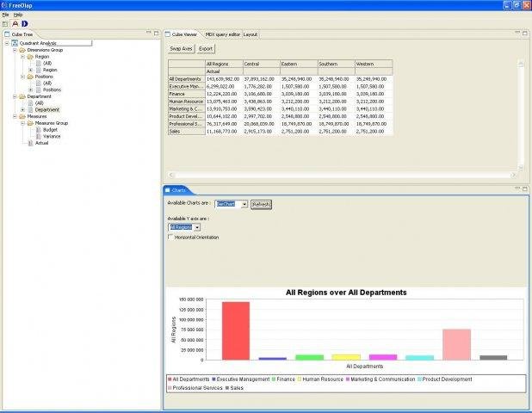Image resolution: width=532 pixels, height=413 pixels.
Task: Click the (All) icon under Department folder
Action: tap(30, 103)
